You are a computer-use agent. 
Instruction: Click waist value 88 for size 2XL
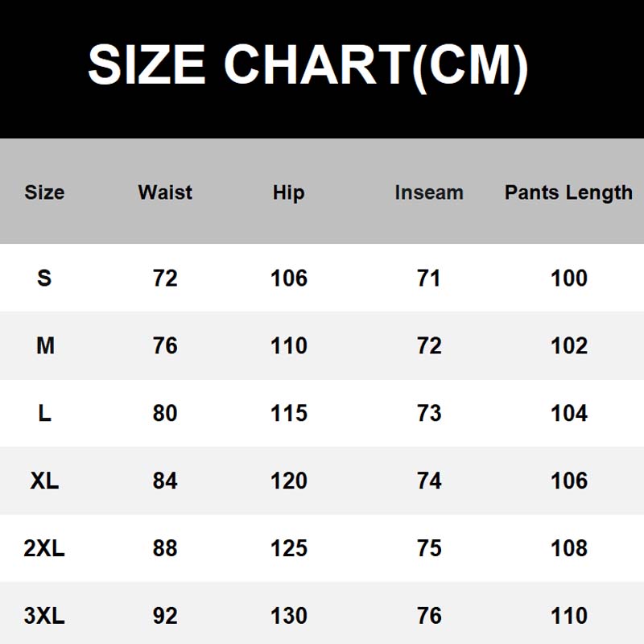165,548
